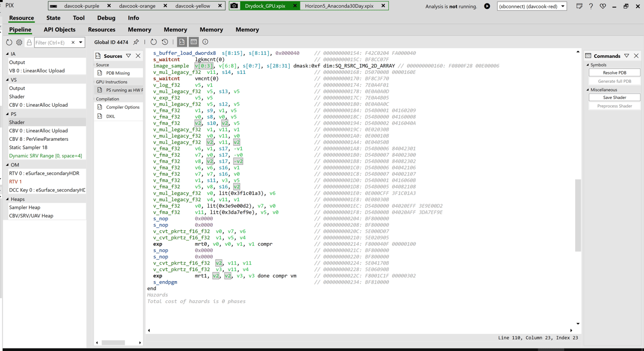Close the Sources panel
Image resolution: width=644 pixels, height=351 pixels.
tap(138, 56)
